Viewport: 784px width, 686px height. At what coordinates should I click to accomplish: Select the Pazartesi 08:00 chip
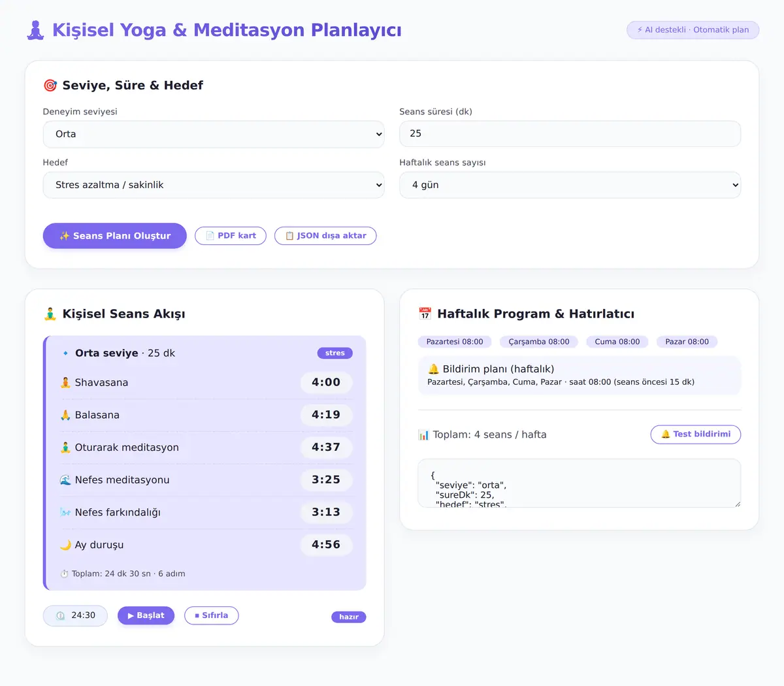[455, 342]
